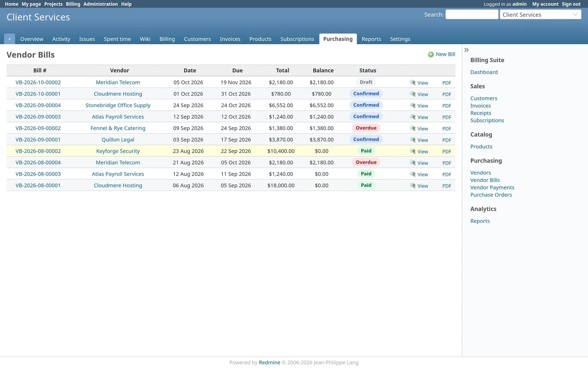This screenshot has height=368, width=588.
Task: Click Overdue status badge for VB-2026-09-00002
Action: [x=366, y=128]
